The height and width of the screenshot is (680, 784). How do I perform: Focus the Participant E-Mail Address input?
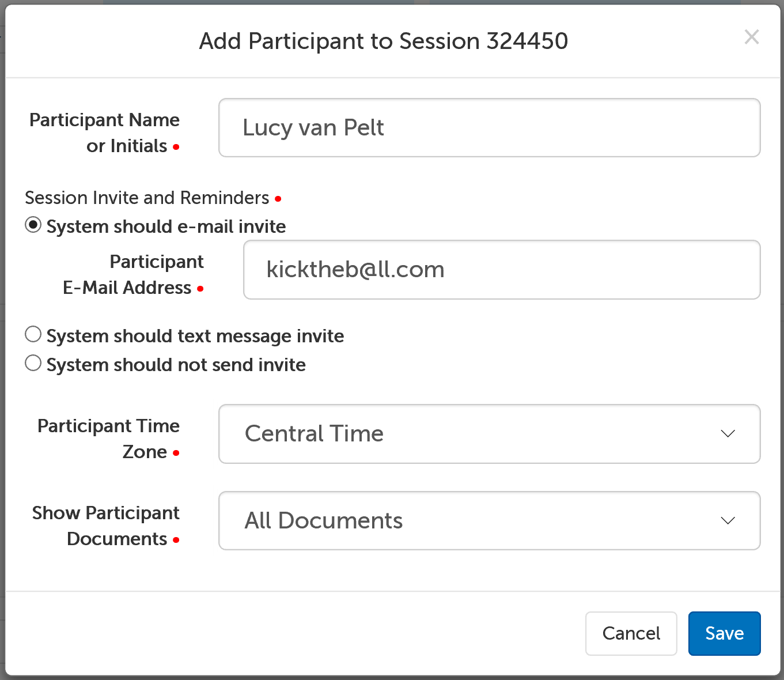pyautogui.click(x=501, y=270)
